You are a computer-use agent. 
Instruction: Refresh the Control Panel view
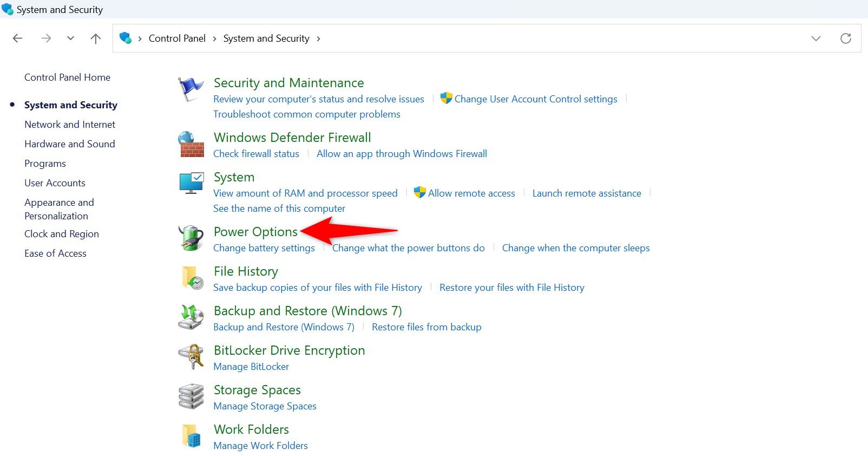[x=845, y=38]
